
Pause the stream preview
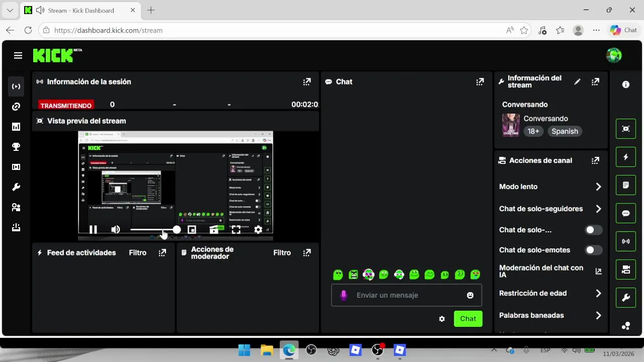point(93,230)
